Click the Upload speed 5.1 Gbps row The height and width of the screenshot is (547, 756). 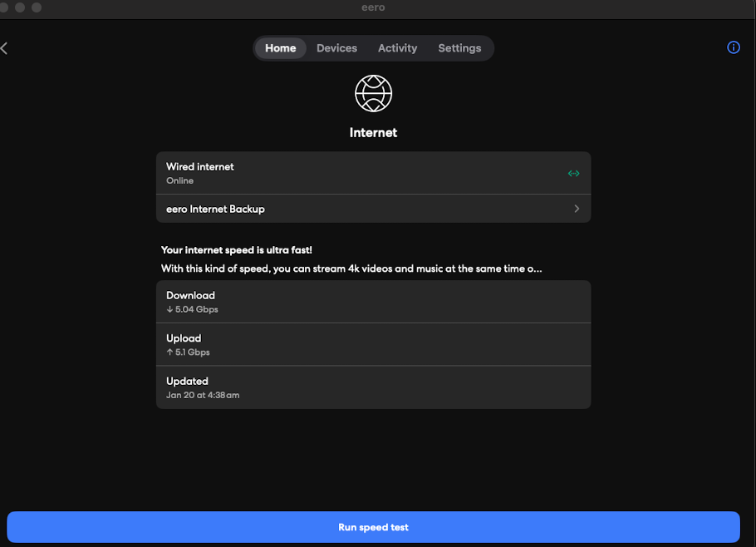[x=374, y=344]
